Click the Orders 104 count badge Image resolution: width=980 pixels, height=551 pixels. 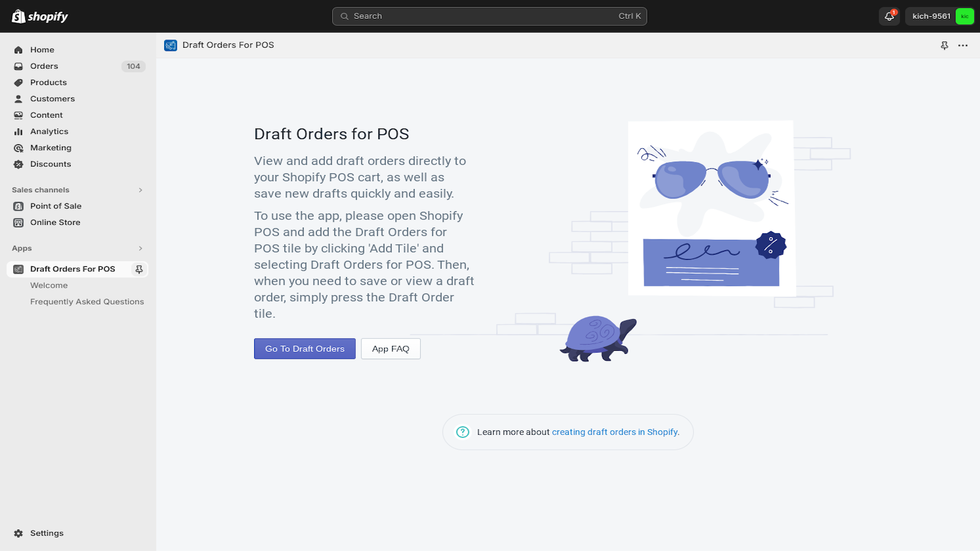coord(134,67)
